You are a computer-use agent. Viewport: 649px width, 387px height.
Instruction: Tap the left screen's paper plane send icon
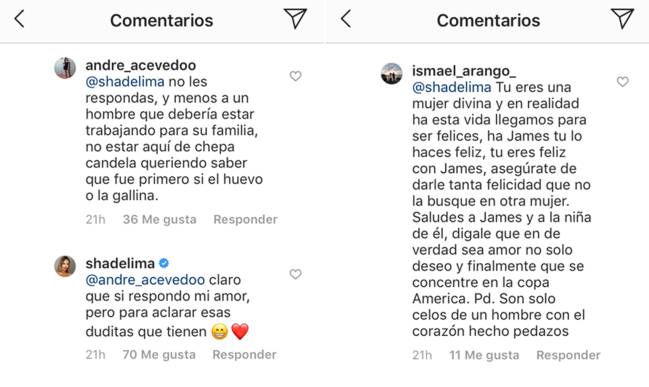click(295, 19)
